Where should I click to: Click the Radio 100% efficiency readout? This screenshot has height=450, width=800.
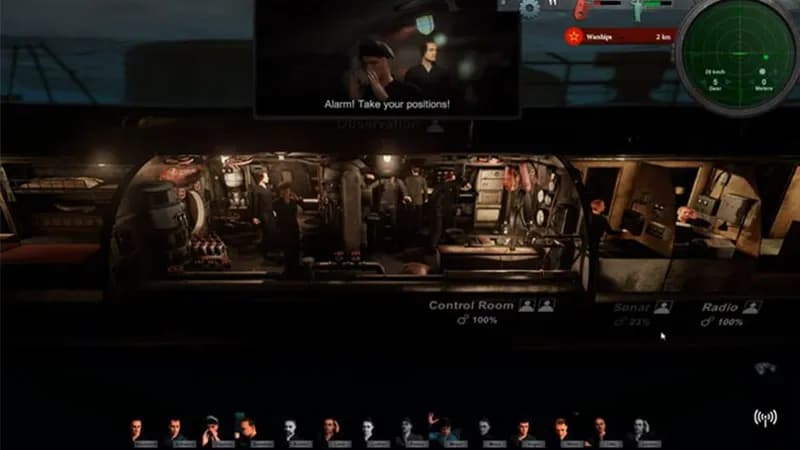coord(720,322)
